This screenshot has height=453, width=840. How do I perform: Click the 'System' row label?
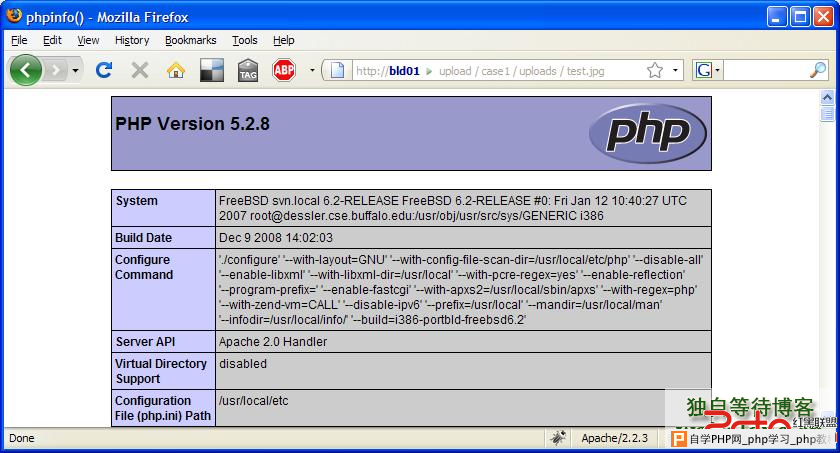[x=137, y=201]
